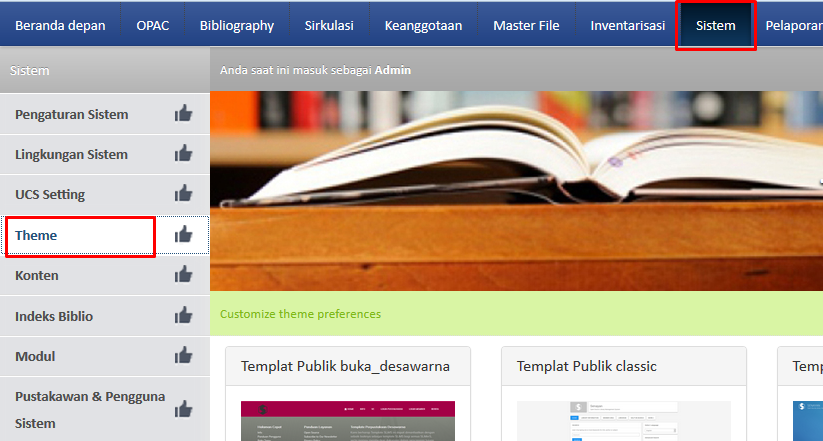Go to the OPAC menu
823x441 pixels.
click(153, 25)
